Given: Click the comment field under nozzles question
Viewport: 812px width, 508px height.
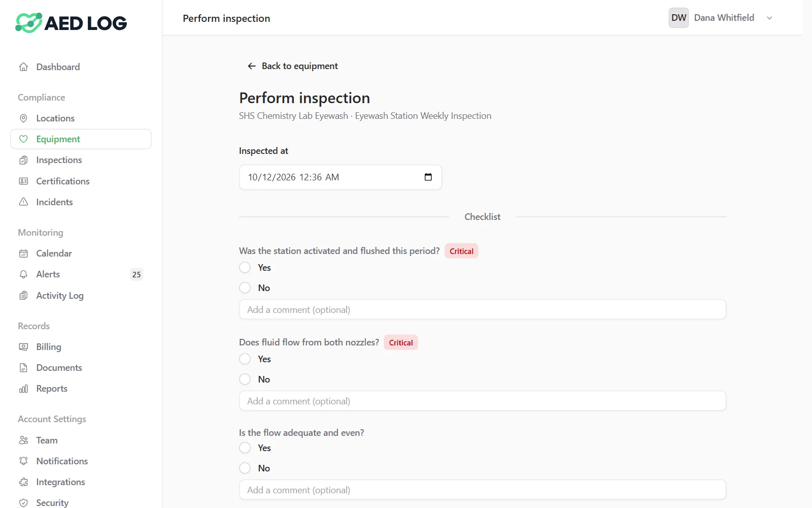Looking at the screenshot, I should [x=483, y=401].
